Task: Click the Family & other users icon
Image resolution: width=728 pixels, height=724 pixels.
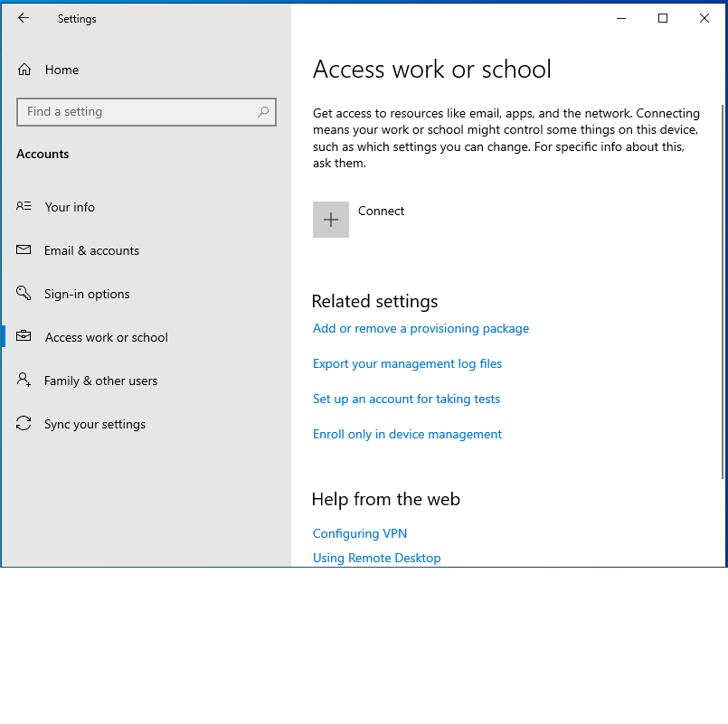Action: coord(24,381)
